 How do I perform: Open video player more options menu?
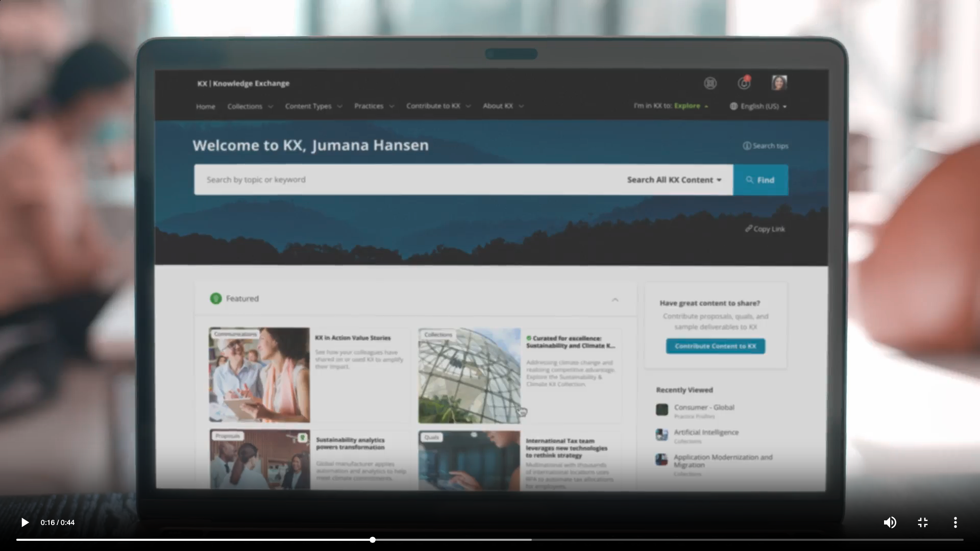point(955,522)
